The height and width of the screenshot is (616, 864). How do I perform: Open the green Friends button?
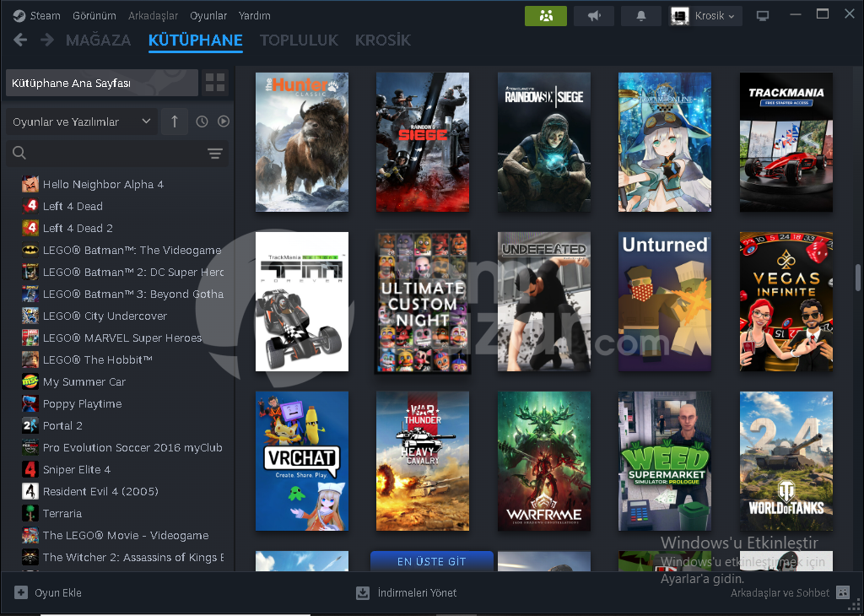coord(546,16)
